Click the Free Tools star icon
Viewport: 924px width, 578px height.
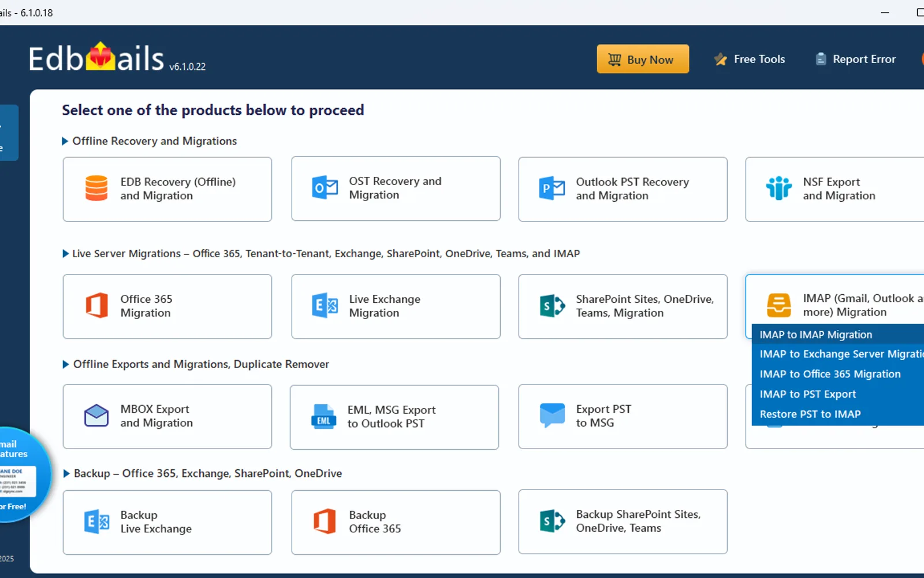point(720,59)
